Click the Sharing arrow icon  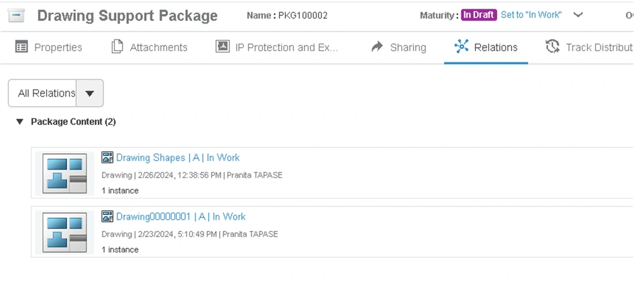pos(377,47)
